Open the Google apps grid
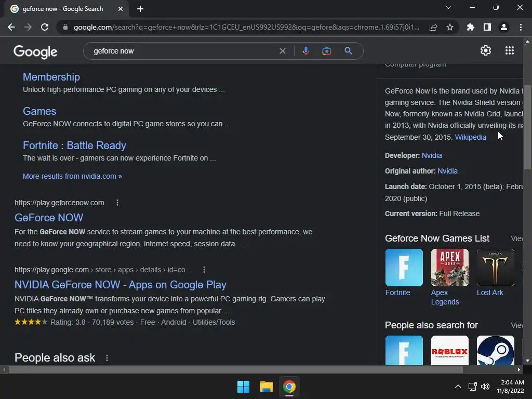Image resolution: width=532 pixels, height=399 pixels. coord(510,50)
